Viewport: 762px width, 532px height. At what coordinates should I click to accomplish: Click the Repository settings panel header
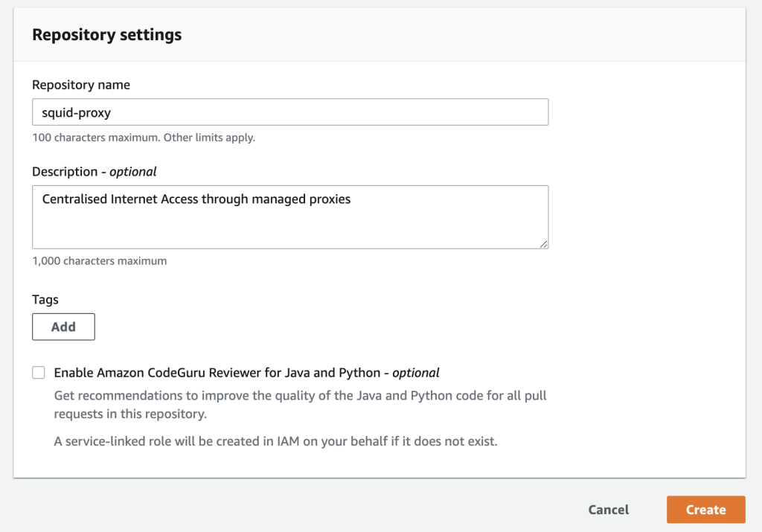[x=106, y=34]
